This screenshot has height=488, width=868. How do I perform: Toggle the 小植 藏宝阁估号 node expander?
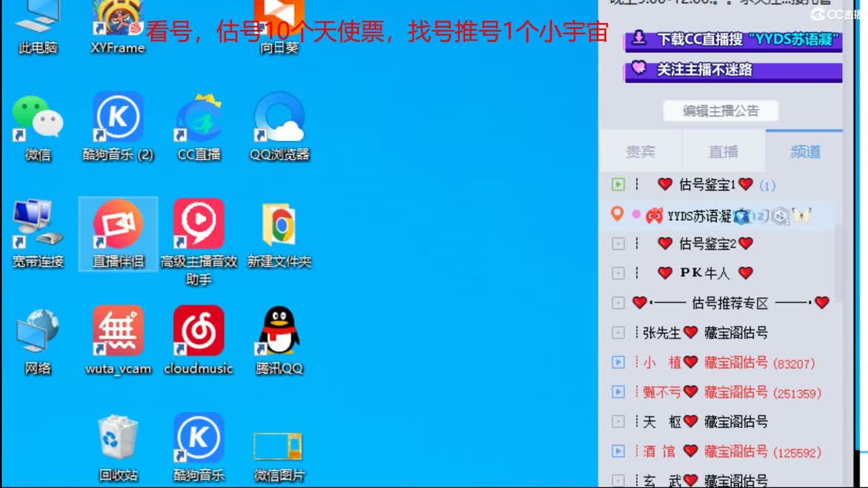[618, 363]
